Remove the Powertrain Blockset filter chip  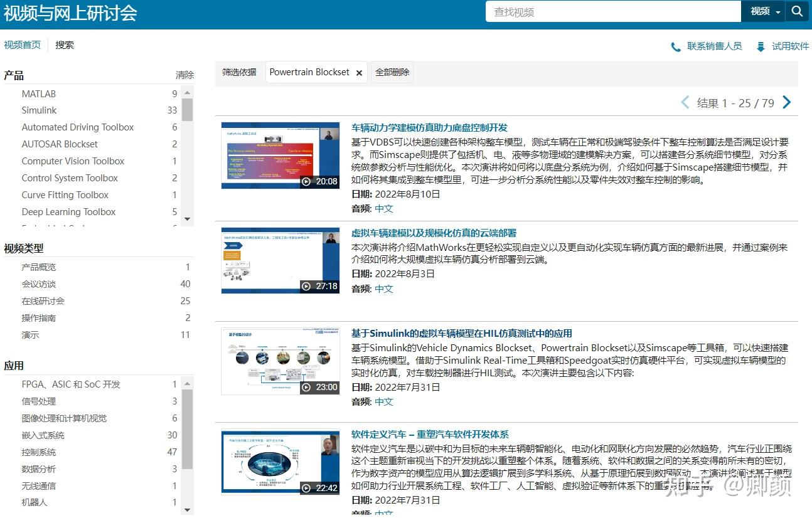tap(358, 72)
